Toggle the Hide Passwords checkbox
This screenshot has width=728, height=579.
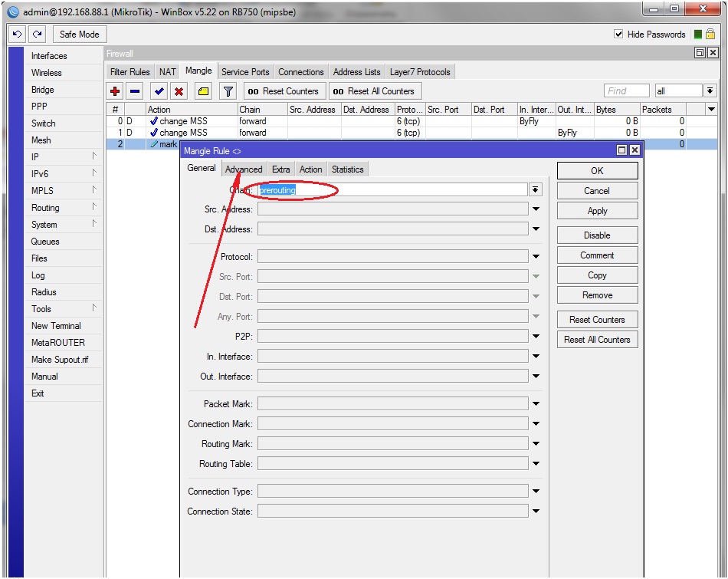tap(619, 35)
